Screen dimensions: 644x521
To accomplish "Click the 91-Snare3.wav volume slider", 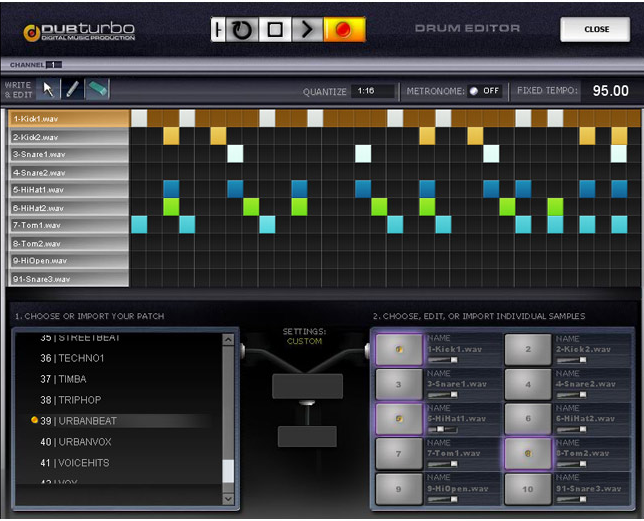I will (x=572, y=499).
